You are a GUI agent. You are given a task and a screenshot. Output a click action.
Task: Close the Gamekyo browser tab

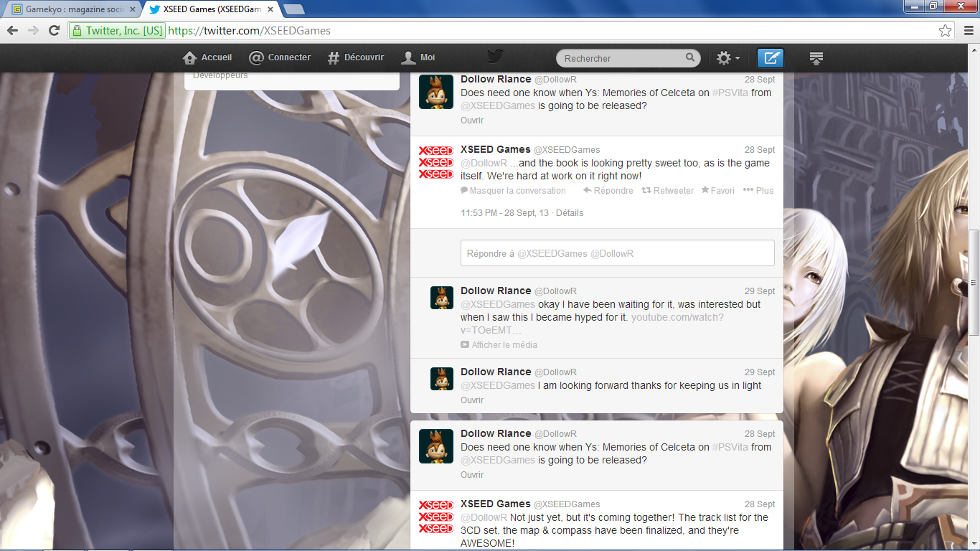point(133,9)
